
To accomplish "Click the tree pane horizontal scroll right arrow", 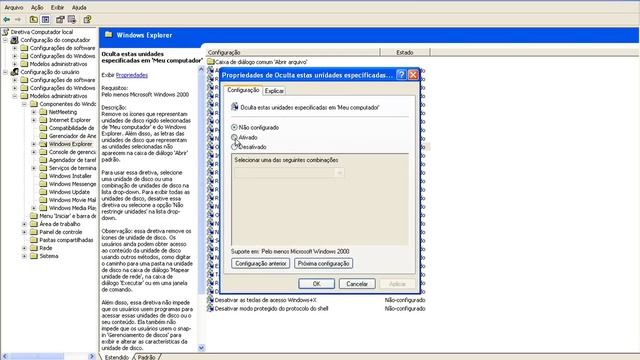I will tap(92, 356).
